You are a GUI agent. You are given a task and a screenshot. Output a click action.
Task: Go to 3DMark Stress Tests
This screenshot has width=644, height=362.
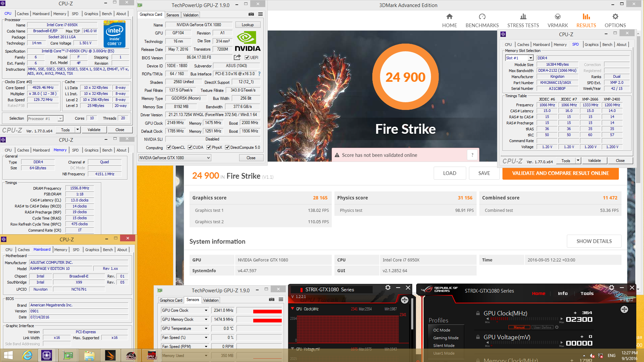(x=523, y=20)
